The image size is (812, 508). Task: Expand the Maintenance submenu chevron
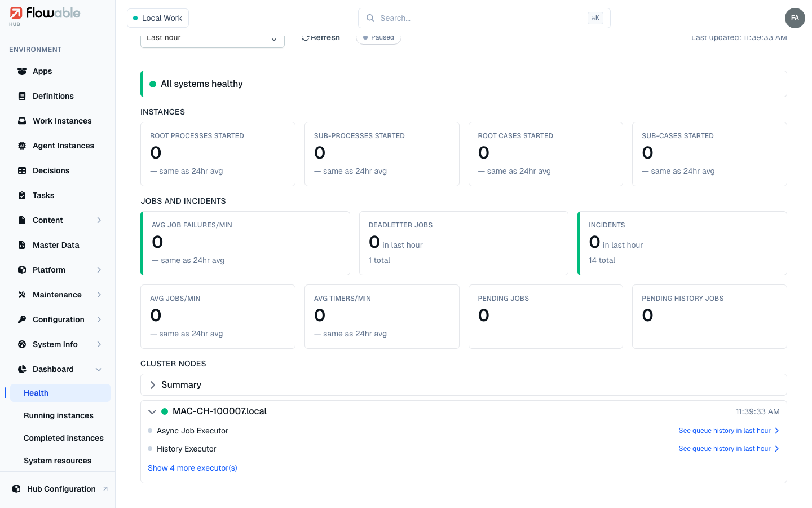pyautogui.click(x=99, y=295)
